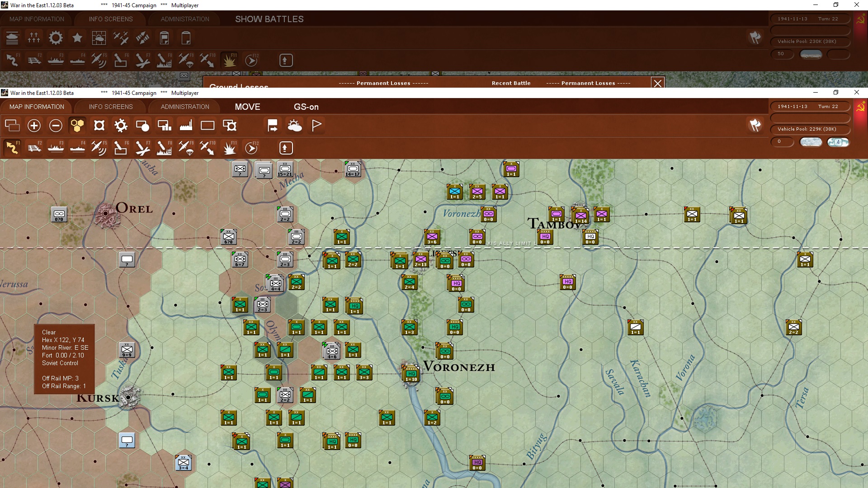Image resolution: width=868 pixels, height=488 pixels.
Task: Switch to F2 rail mode in front window
Action: [x=34, y=148]
